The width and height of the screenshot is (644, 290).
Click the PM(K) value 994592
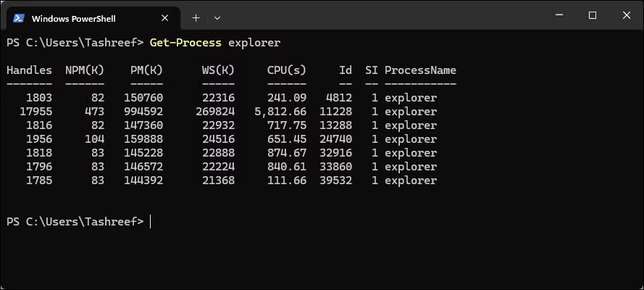[x=143, y=112]
